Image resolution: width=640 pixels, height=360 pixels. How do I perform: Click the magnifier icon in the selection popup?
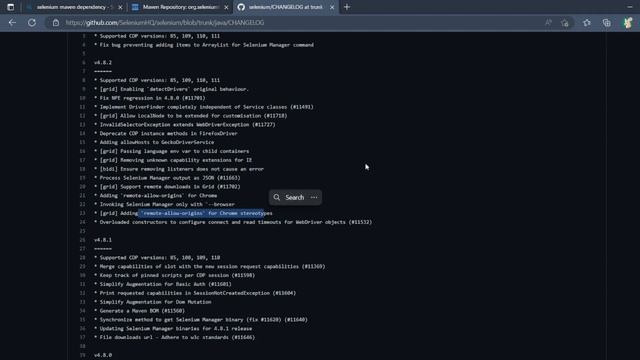(277, 198)
